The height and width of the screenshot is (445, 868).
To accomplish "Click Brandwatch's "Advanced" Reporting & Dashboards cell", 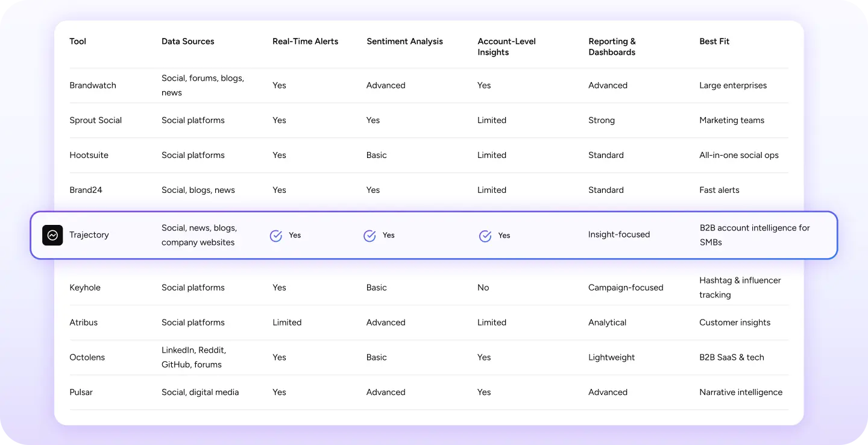I will (x=608, y=86).
